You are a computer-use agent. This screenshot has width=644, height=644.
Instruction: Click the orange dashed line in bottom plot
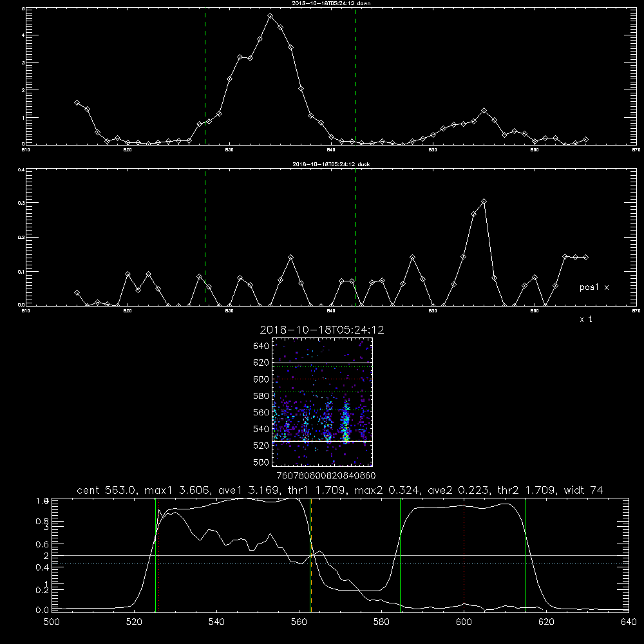[311, 555]
